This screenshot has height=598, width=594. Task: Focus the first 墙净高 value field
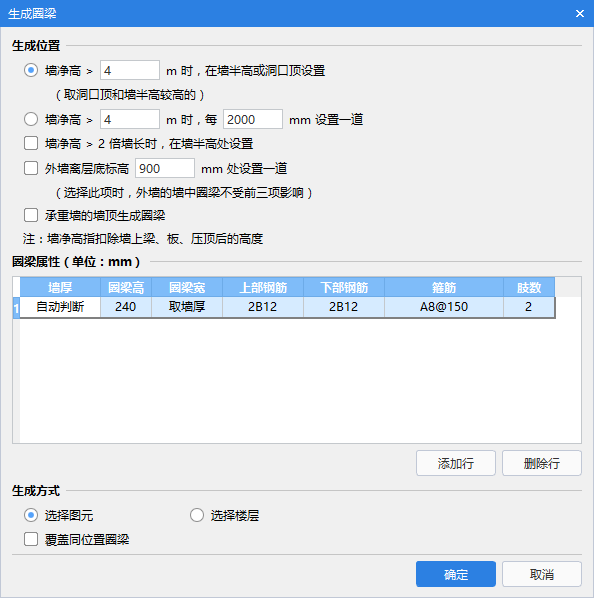[130, 70]
